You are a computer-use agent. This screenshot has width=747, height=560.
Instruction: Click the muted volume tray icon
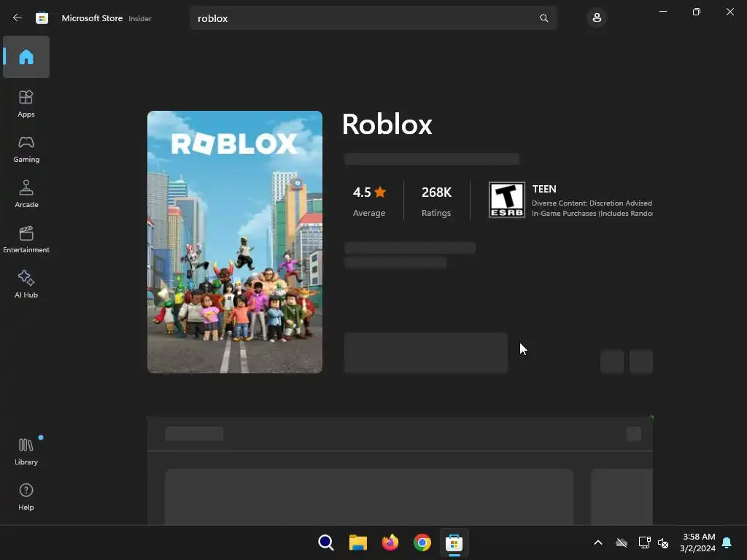[x=662, y=542]
